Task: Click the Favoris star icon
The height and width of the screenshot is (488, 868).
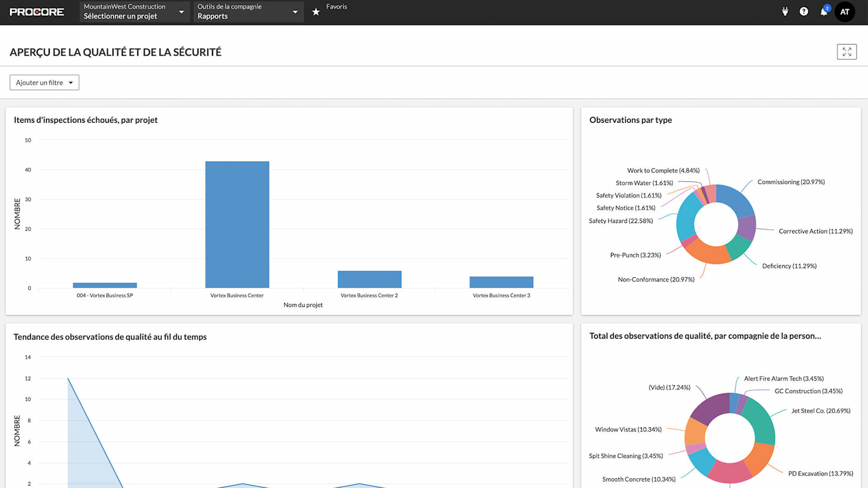Action: pos(316,12)
